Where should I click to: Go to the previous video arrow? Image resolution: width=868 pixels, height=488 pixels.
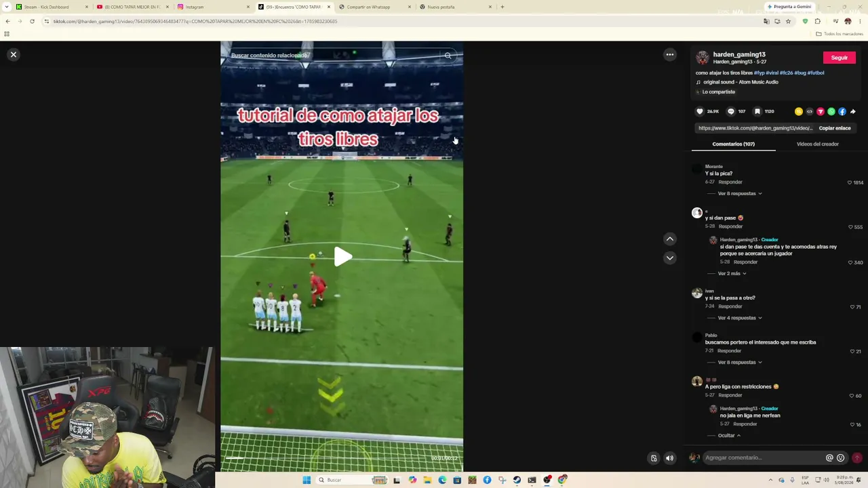pyautogui.click(x=670, y=239)
